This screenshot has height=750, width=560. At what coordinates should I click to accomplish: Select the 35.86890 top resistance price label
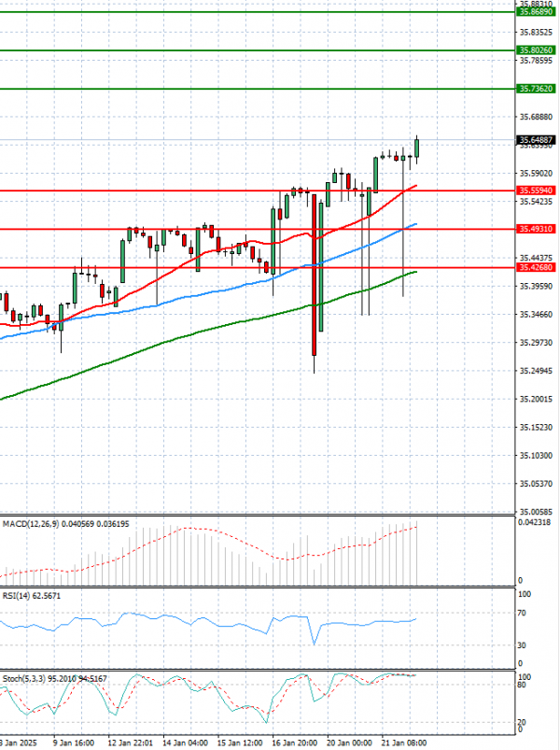(x=536, y=12)
